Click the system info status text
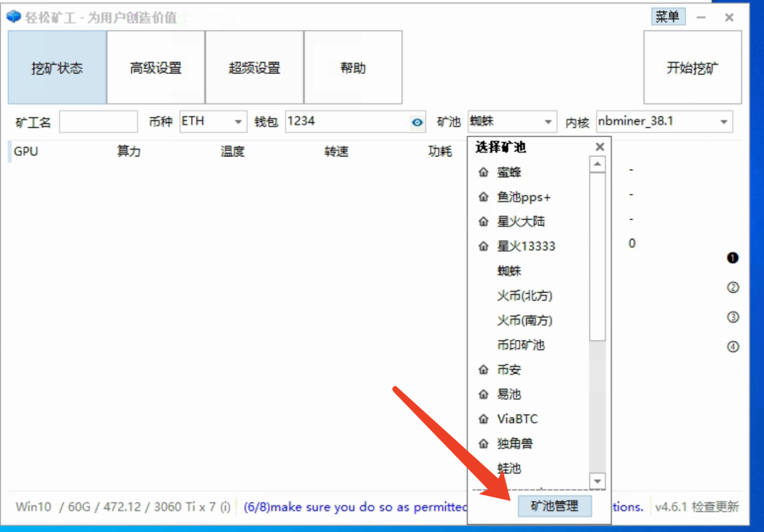764x532 pixels. point(123,507)
